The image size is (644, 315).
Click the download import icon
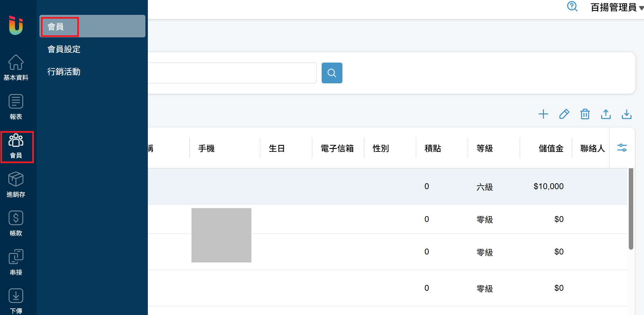(626, 114)
